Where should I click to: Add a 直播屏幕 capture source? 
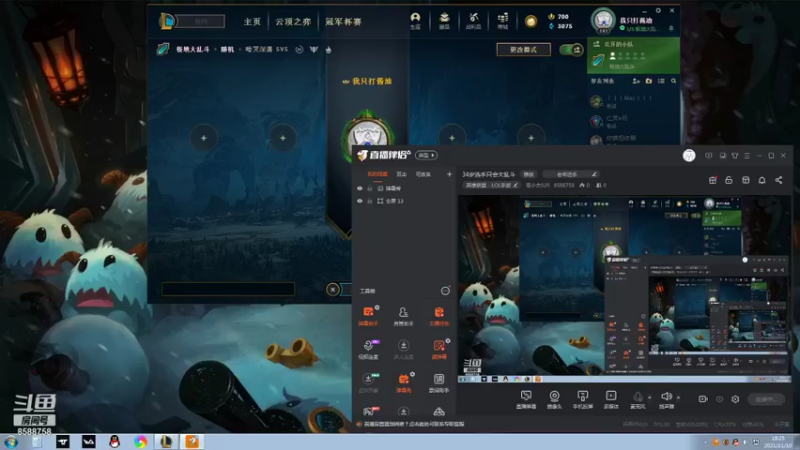click(x=526, y=399)
